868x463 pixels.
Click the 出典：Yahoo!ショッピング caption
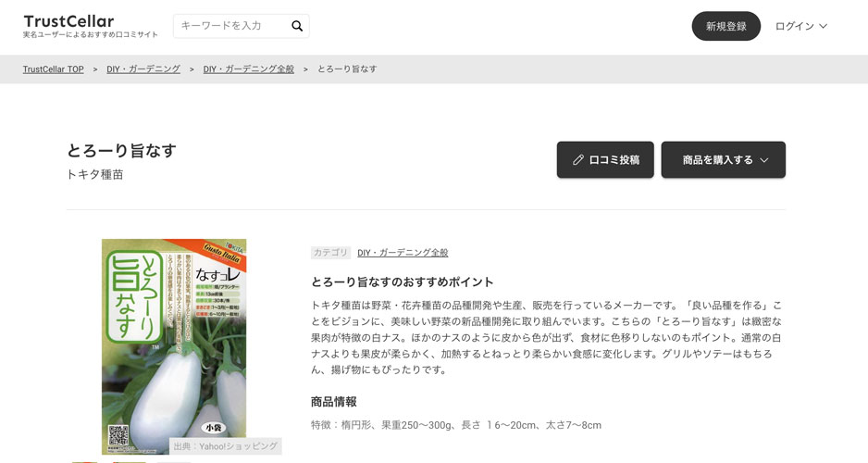point(225,445)
